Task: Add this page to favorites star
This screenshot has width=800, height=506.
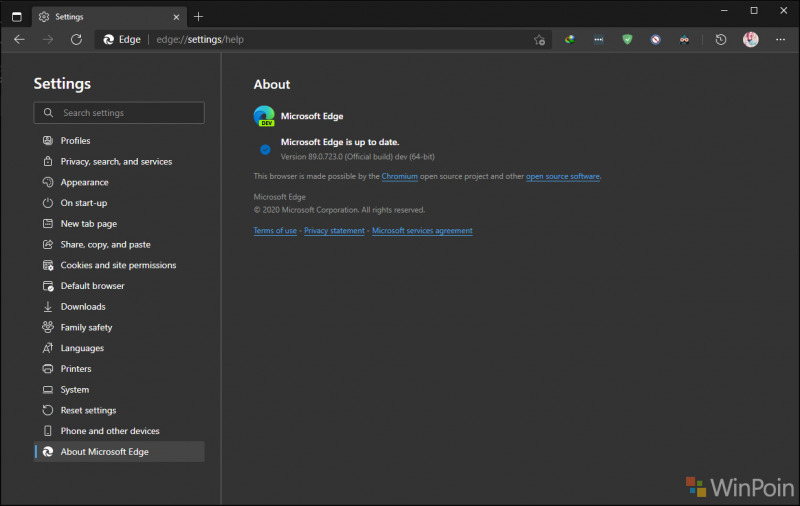Action: click(x=539, y=40)
